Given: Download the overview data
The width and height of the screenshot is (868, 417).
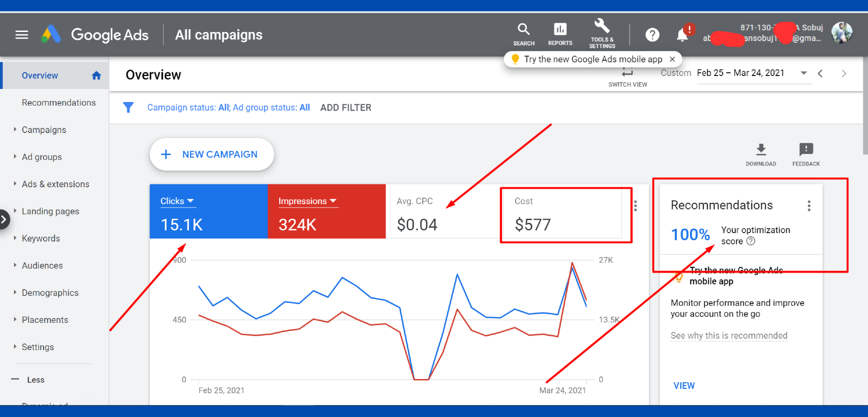Looking at the screenshot, I should pos(761,150).
